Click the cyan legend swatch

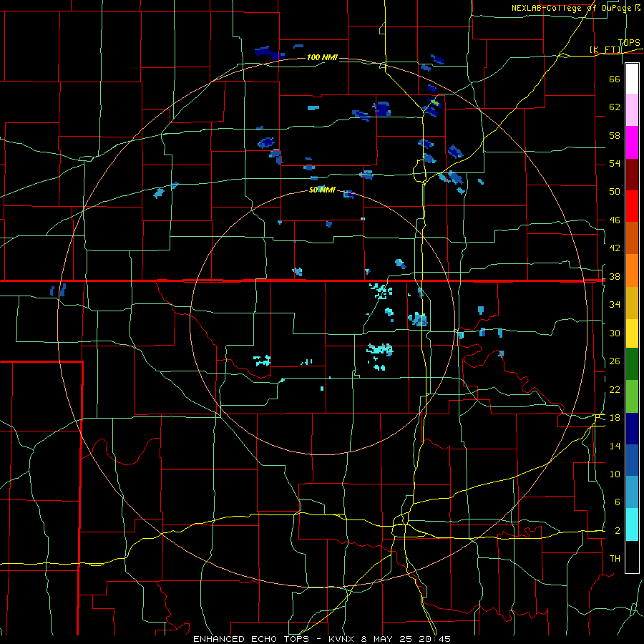632,525
